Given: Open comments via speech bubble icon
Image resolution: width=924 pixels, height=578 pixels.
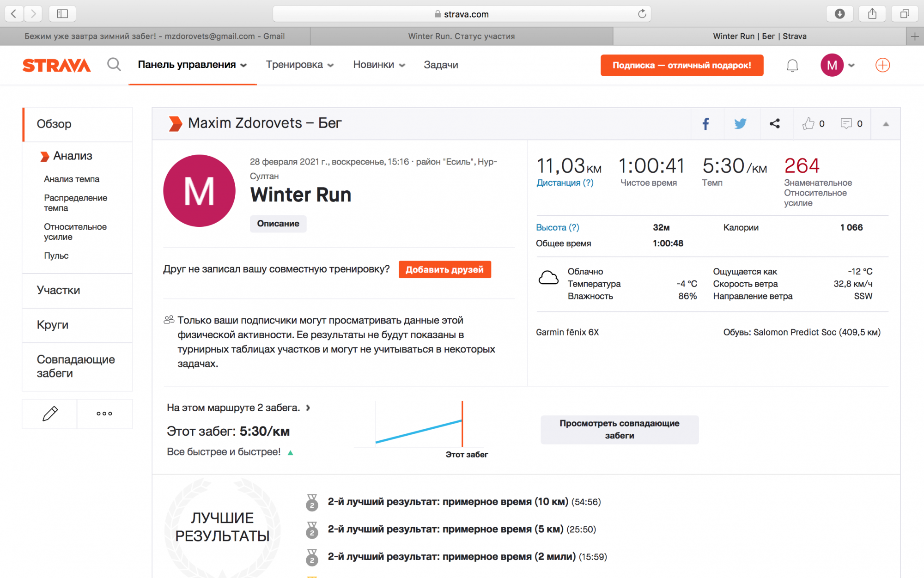Looking at the screenshot, I should click(846, 124).
